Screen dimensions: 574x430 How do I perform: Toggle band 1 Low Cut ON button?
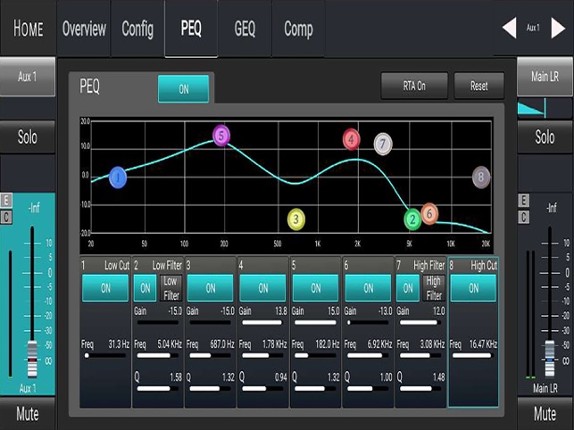(x=105, y=288)
